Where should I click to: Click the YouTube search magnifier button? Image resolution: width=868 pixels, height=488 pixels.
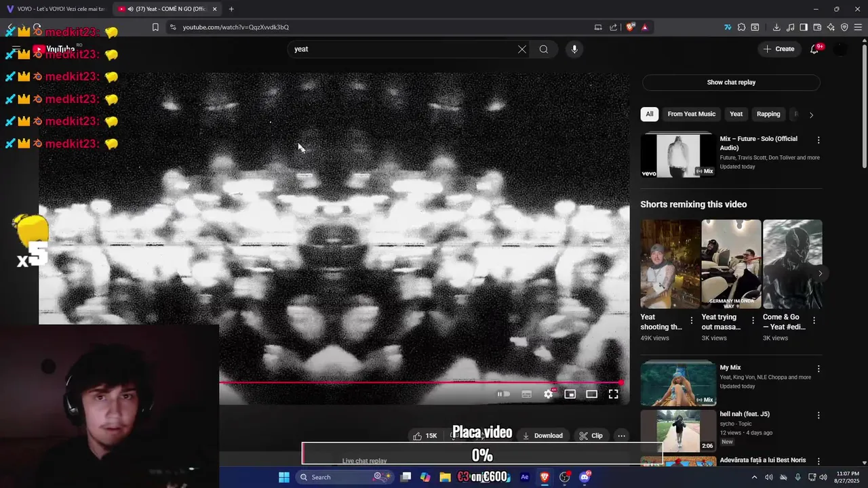[x=544, y=49]
